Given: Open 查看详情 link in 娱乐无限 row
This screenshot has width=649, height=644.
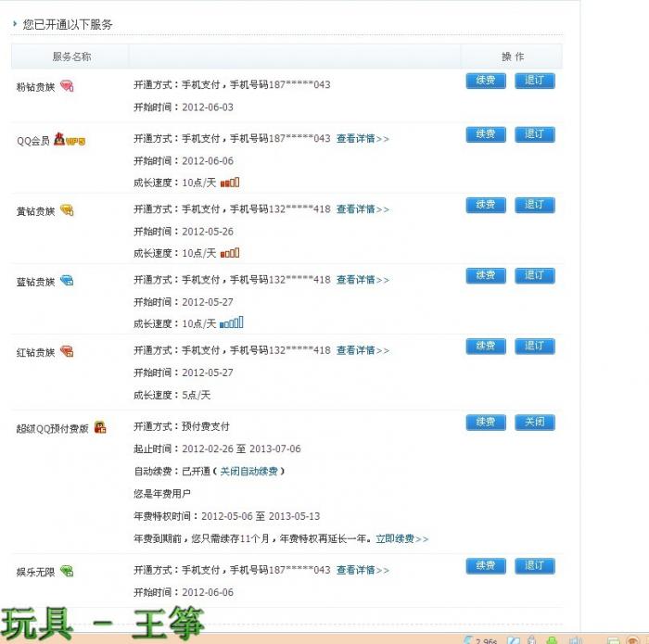Looking at the screenshot, I should [363, 570].
